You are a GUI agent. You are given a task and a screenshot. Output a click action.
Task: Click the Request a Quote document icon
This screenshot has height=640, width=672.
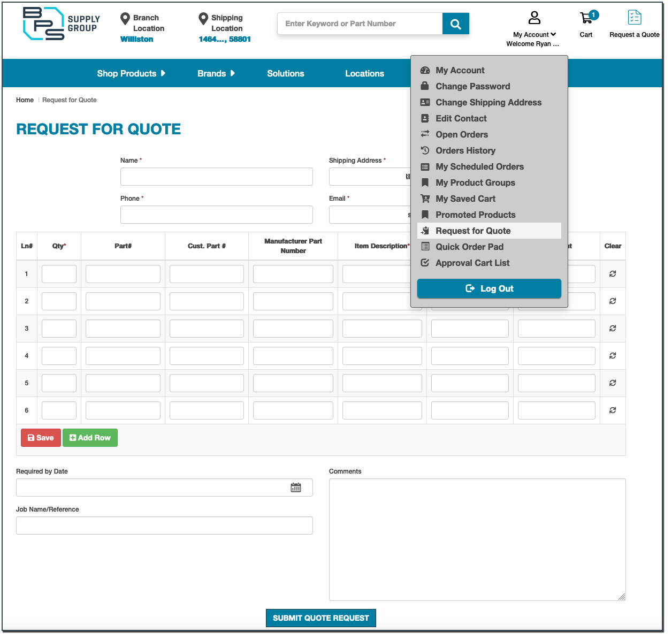pyautogui.click(x=635, y=18)
